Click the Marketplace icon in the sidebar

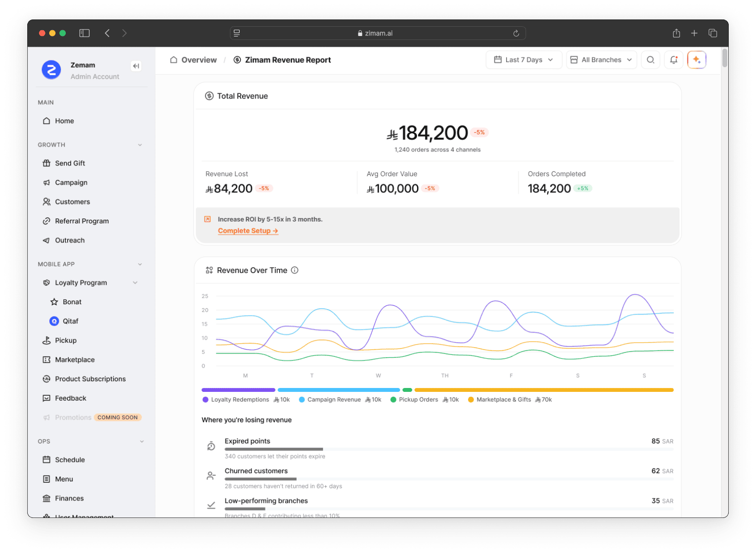47,360
